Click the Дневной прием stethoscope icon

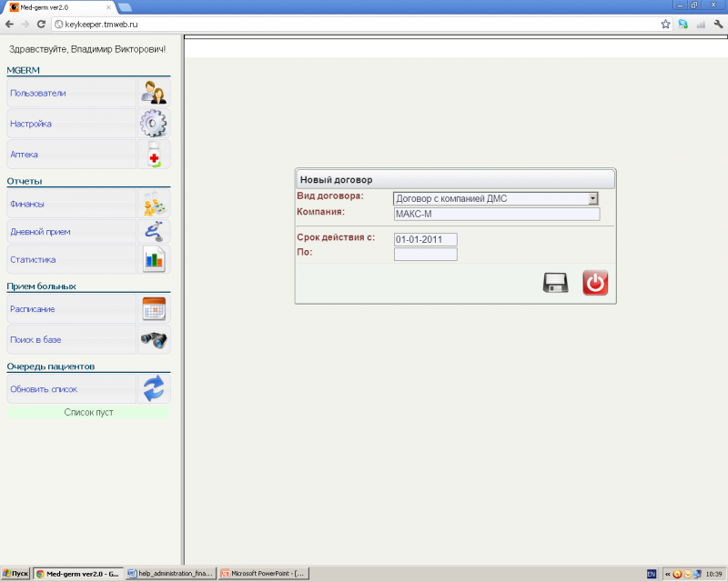[153, 232]
